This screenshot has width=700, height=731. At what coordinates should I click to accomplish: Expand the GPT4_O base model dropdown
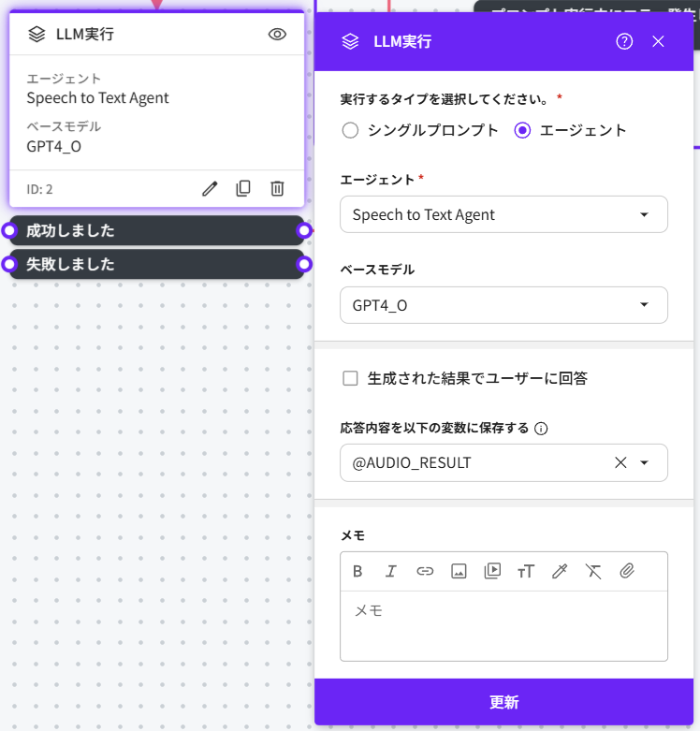point(503,305)
